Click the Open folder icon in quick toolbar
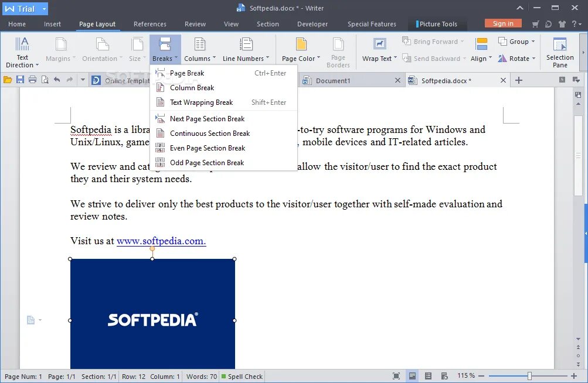Screen dimensions: 588x383 pyautogui.click(x=8, y=80)
